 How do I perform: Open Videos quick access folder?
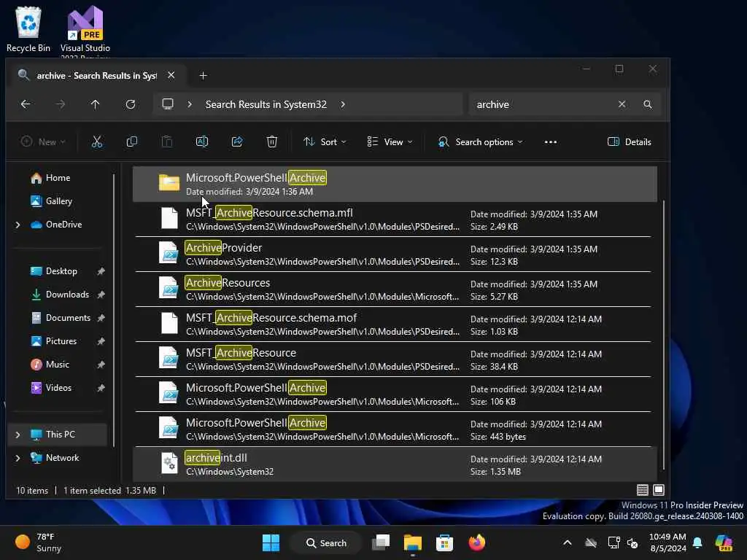[x=58, y=388]
